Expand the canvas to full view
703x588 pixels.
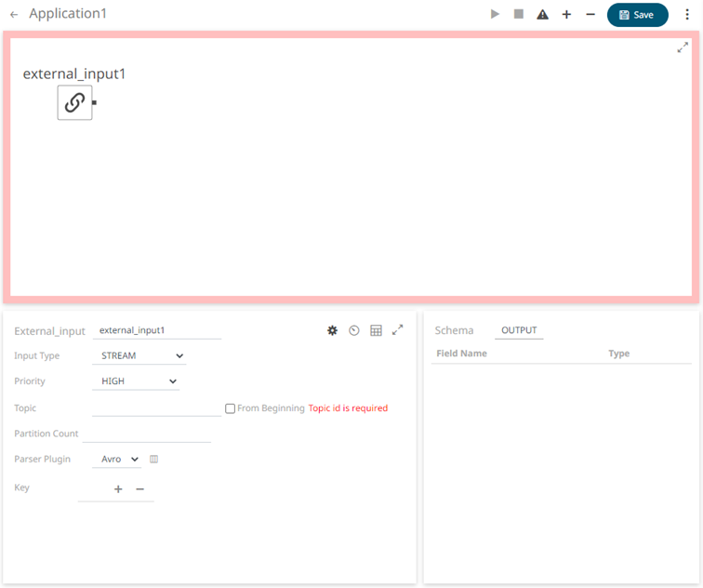click(x=683, y=47)
